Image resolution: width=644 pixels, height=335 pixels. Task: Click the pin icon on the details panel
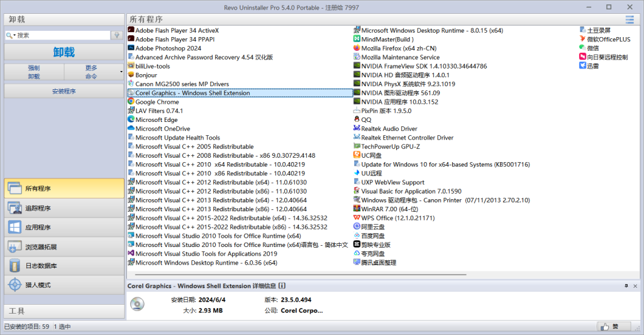tap(626, 286)
